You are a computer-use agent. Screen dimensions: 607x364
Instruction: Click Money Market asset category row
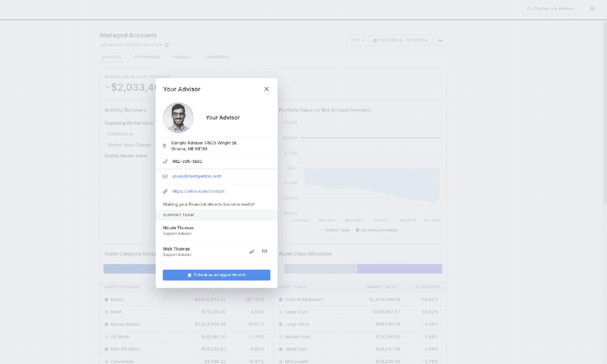click(x=186, y=324)
